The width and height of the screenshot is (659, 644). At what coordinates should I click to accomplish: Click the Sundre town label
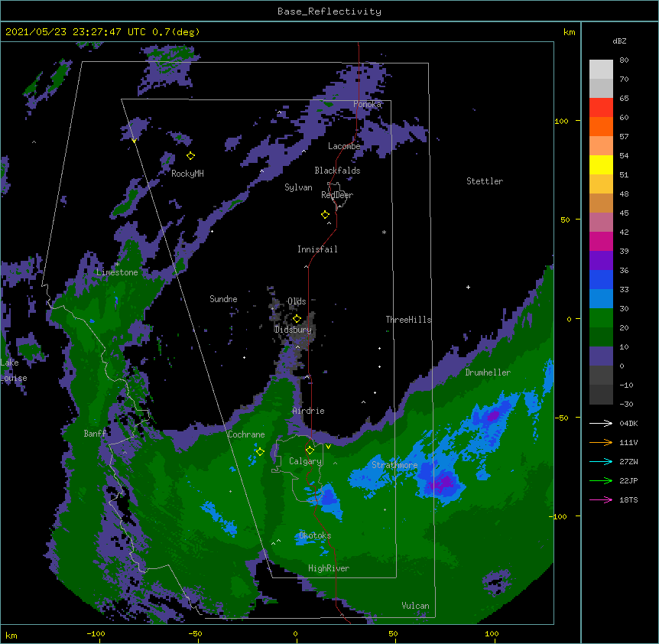coord(223,299)
